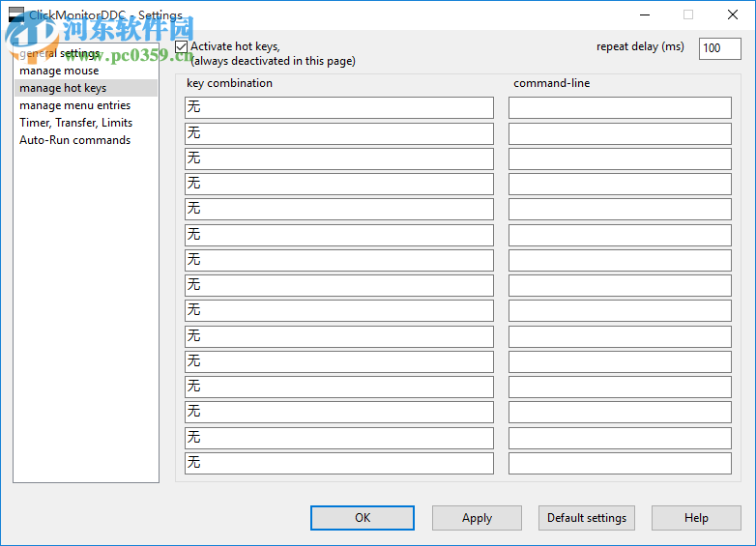Screen dimensions: 756x546
Task: Click the eighth command-line field
Action: [620, 285]
